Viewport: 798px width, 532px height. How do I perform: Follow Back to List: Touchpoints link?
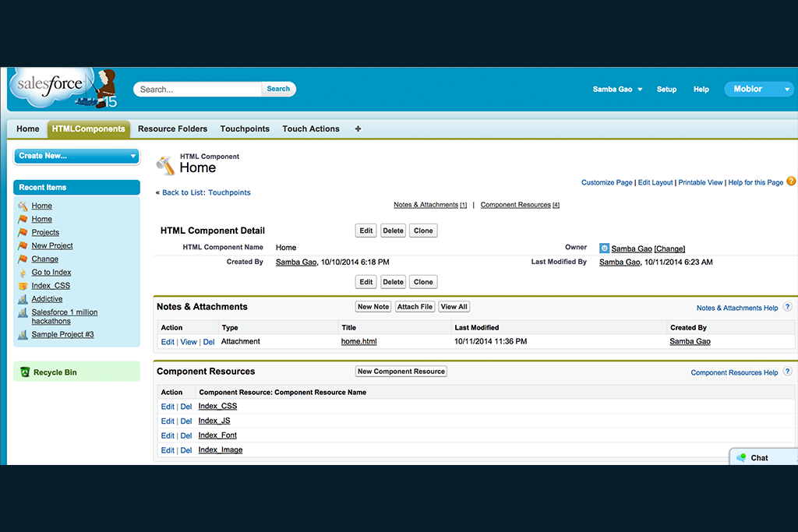coord(206,192)
